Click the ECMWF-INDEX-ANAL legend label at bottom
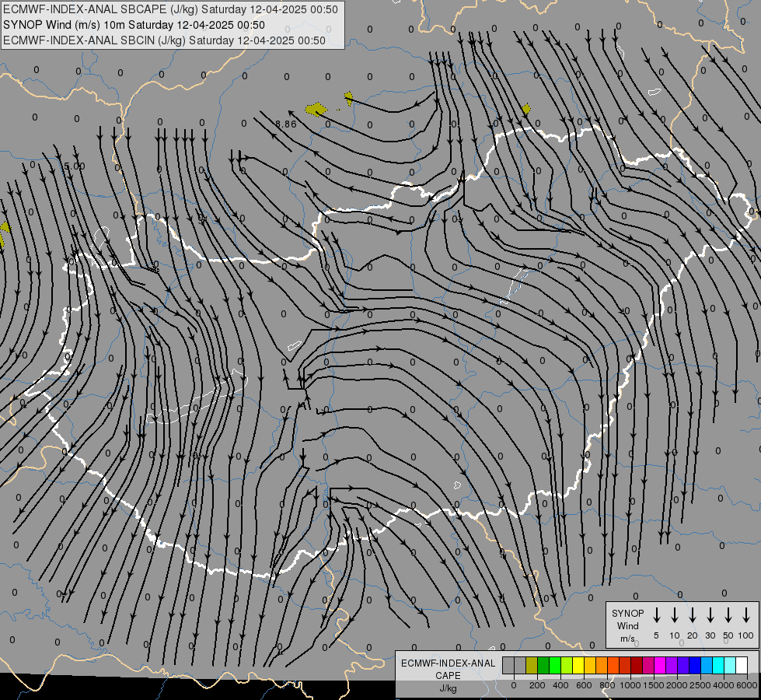This screenshot has width=761, height=700. (x=448, y=663)
